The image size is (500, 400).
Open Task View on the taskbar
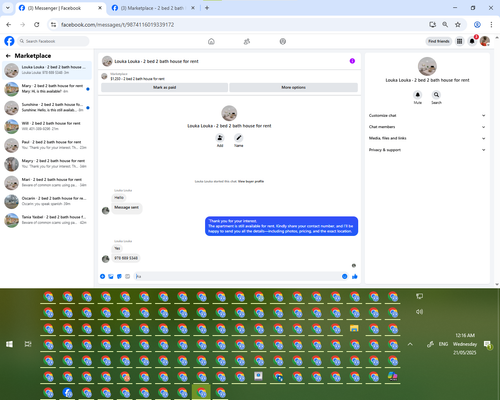pos(28,344)
